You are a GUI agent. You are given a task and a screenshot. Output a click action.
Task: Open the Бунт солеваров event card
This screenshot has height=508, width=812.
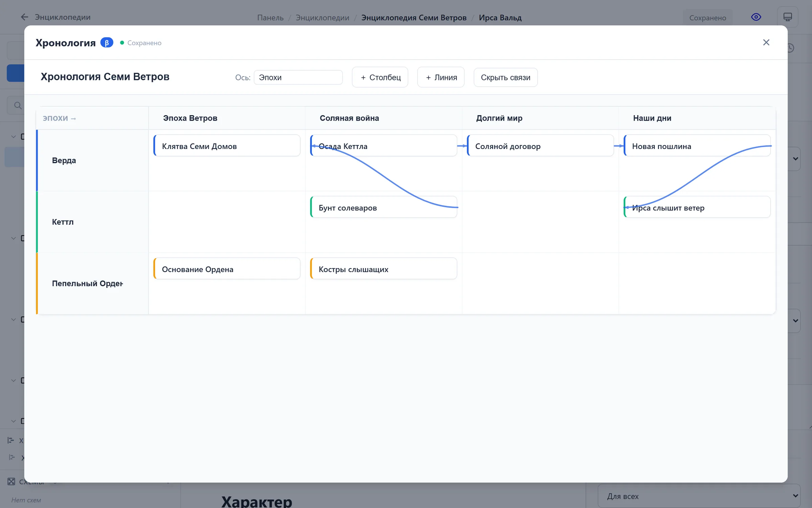point(383,207)
